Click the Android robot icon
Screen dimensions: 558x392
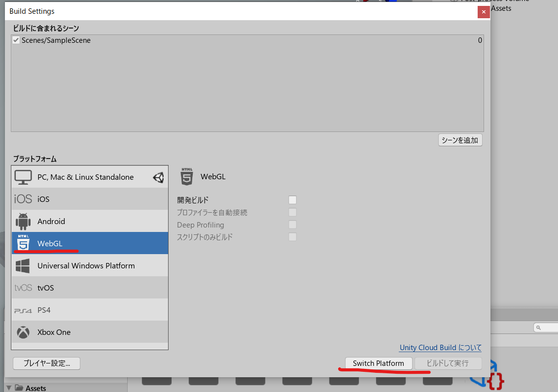point(23,222)
